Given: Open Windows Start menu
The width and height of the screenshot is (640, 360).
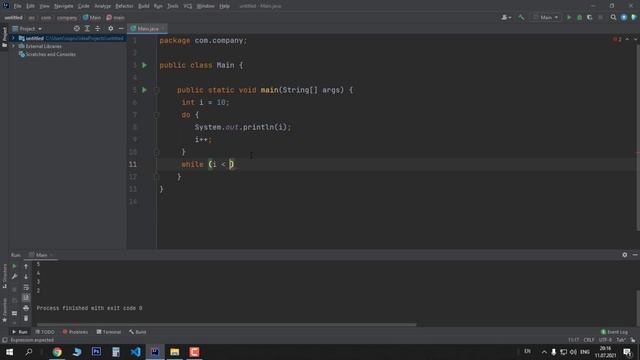Looking at the screenshot, I should tap(9, 352).
